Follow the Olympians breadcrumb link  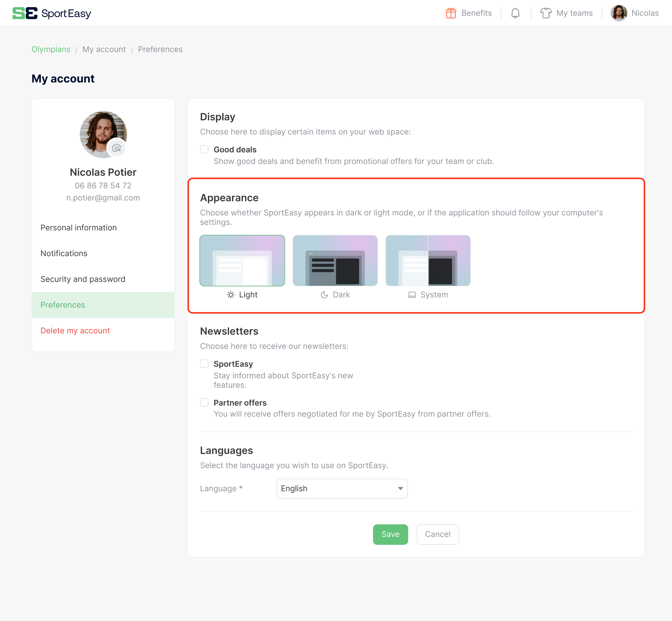point(51,49)
